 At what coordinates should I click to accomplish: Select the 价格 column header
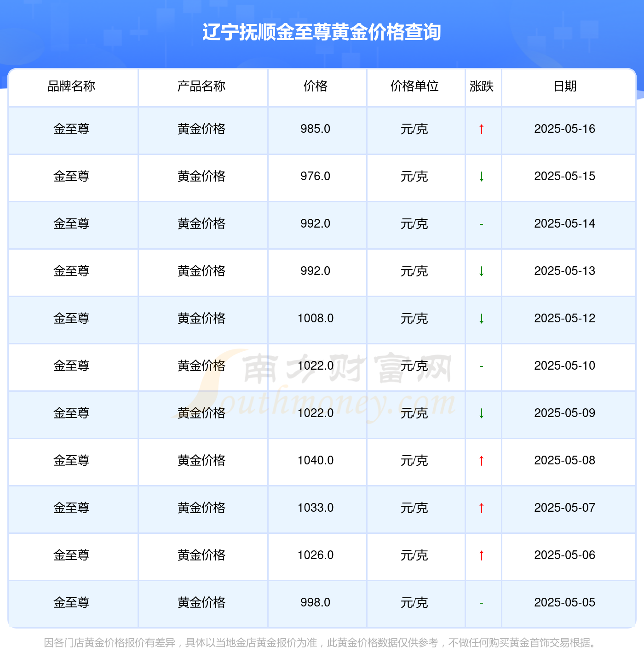(316, 86)
